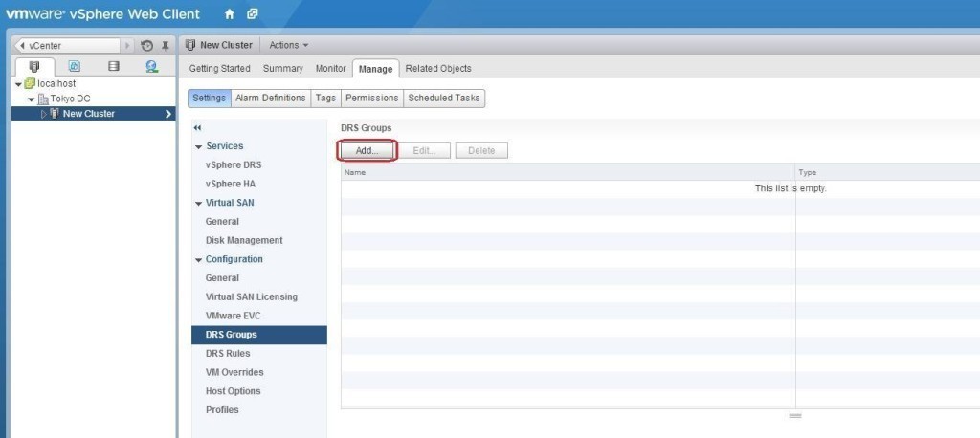Screen dimensions: 980x438
Task: Open the Alarm Definitions sub-tab
Action: click(x=270, y=99)
